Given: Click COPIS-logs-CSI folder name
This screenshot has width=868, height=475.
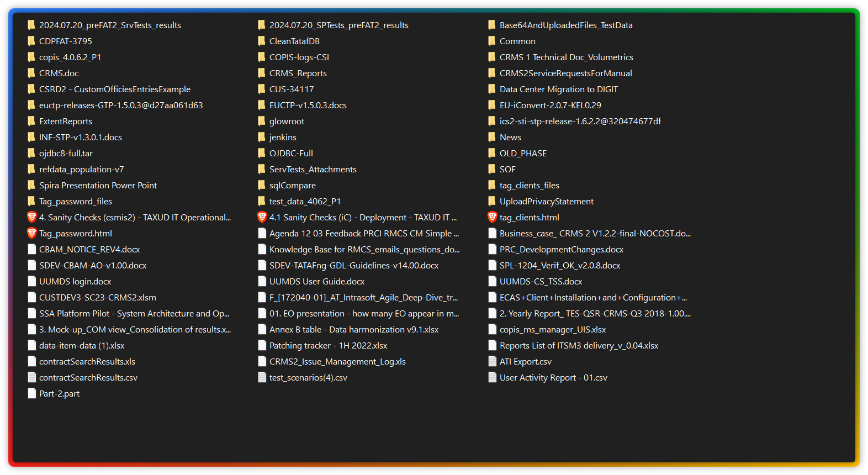Looking at the screenshot, I should (299, 57).
